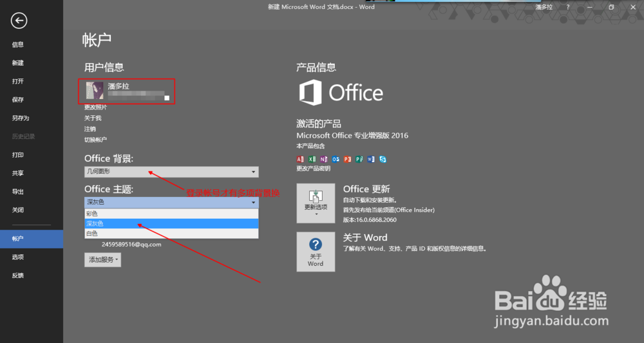
Task: Click the Access product icon
Action: click(300, 159)
